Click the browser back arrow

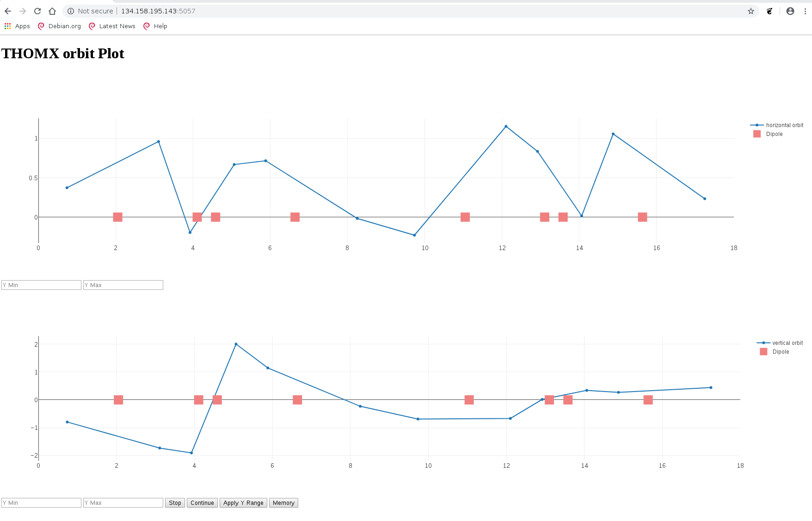pyautogui.click(x=8, y=11)
